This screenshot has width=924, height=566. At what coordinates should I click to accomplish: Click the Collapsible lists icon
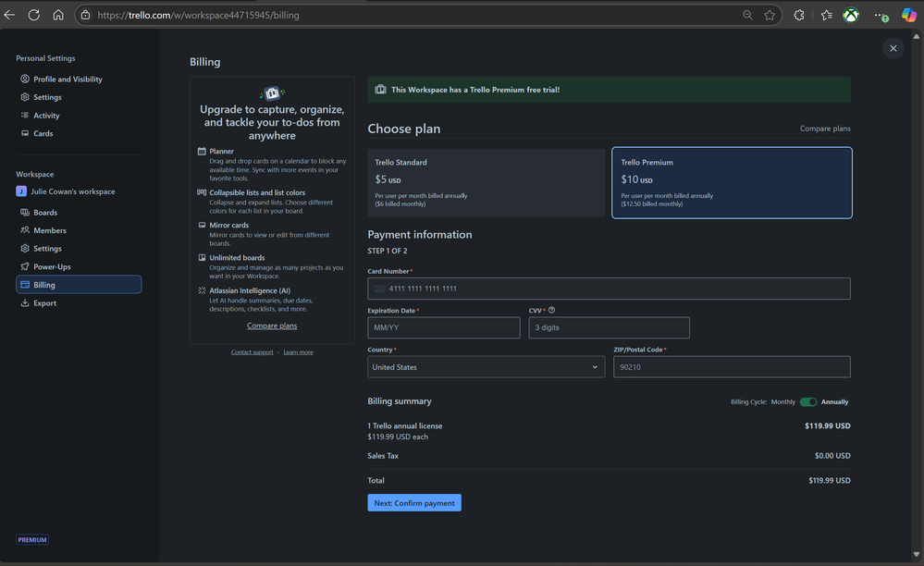click(202, 192)
